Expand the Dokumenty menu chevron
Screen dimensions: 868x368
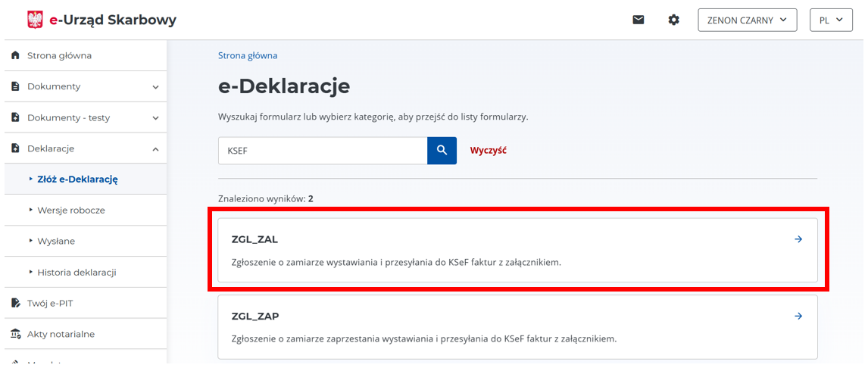[155, 87]
